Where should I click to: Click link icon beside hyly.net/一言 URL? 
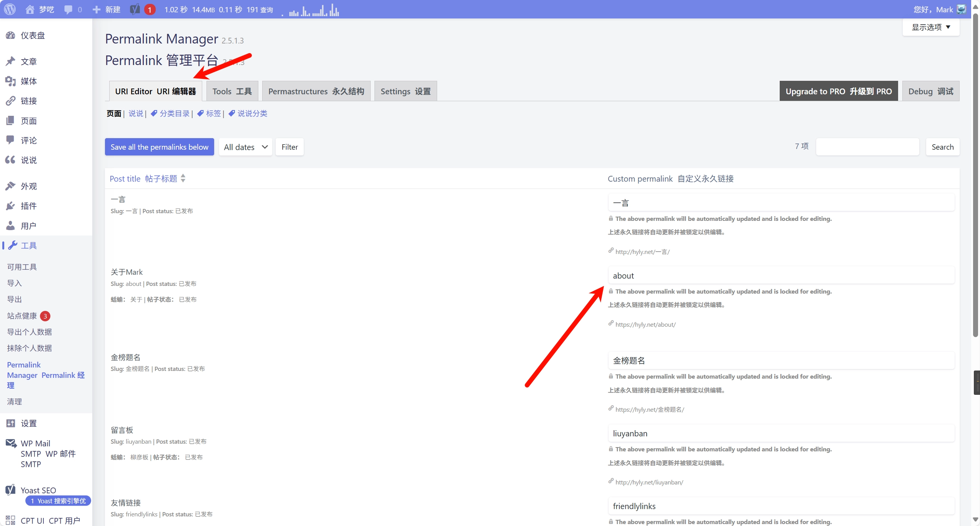tap(611, 250)
